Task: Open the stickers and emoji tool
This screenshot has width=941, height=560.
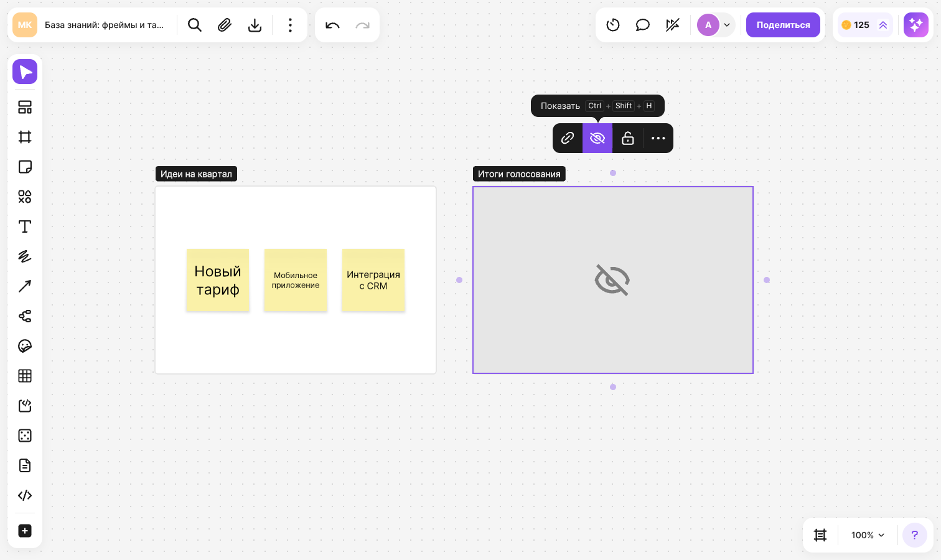Action: [x=25, y=346]
